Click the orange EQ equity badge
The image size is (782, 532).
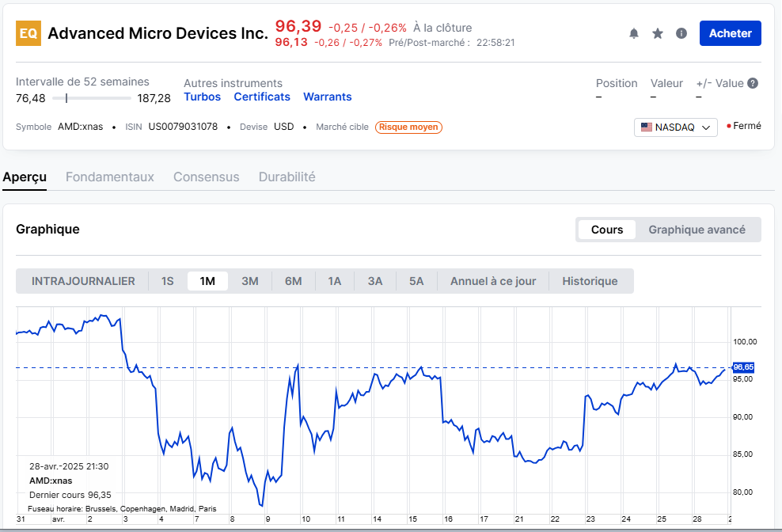click(28, 33)
